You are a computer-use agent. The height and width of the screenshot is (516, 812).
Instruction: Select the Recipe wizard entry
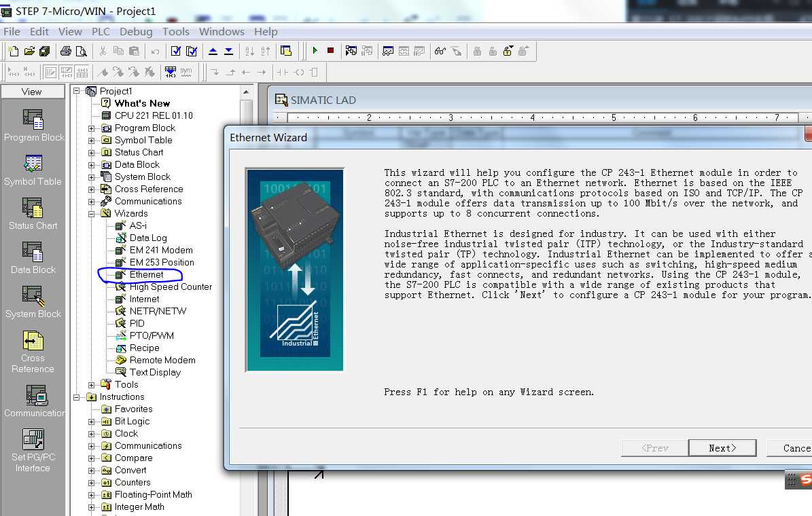[144, 348]
